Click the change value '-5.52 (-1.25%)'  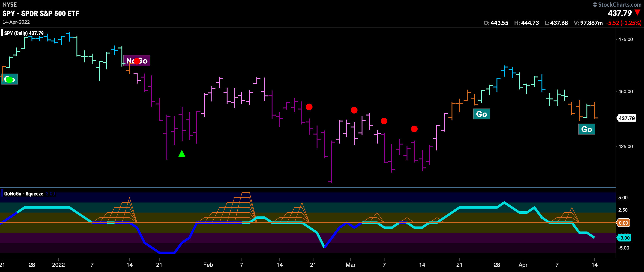click(x=624, y=23)
